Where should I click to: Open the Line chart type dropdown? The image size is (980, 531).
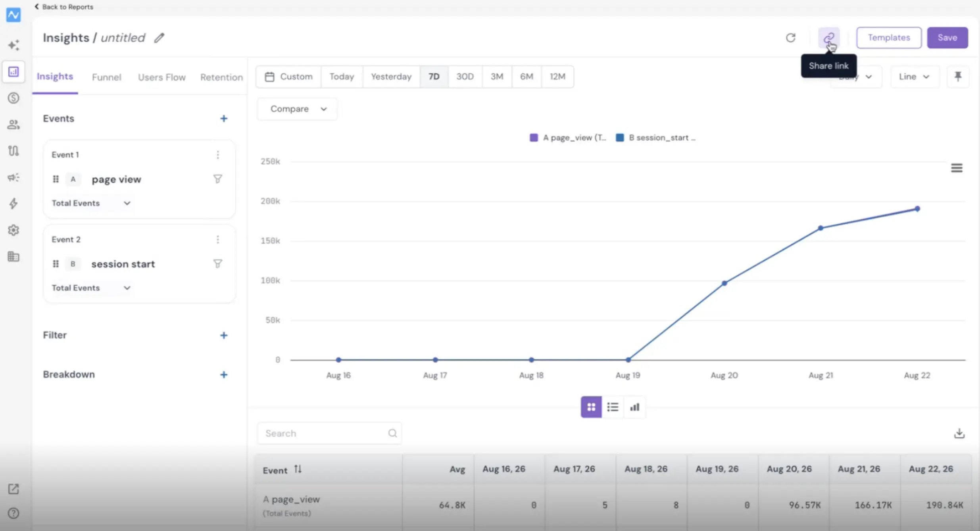click(x=915, y=77)
